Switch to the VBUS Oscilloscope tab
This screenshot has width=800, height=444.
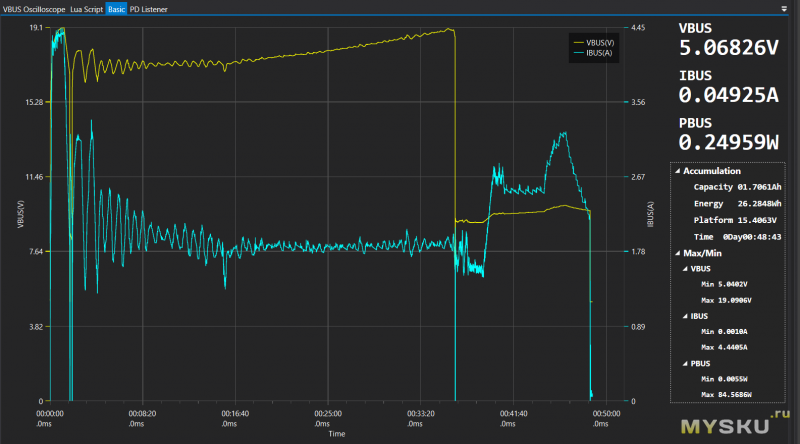click(x=34, y=8)
